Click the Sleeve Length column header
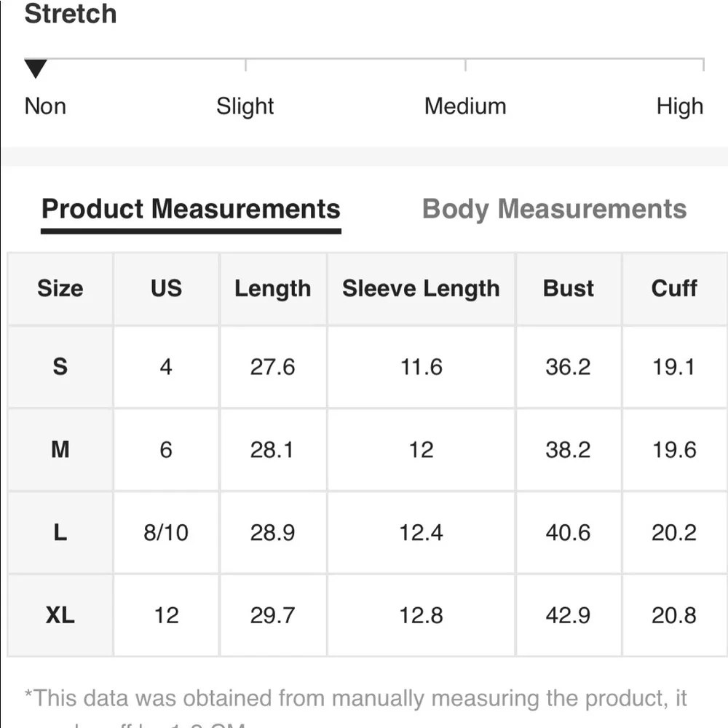The height and width of the screenshot is (728, 728). point(421,288)
